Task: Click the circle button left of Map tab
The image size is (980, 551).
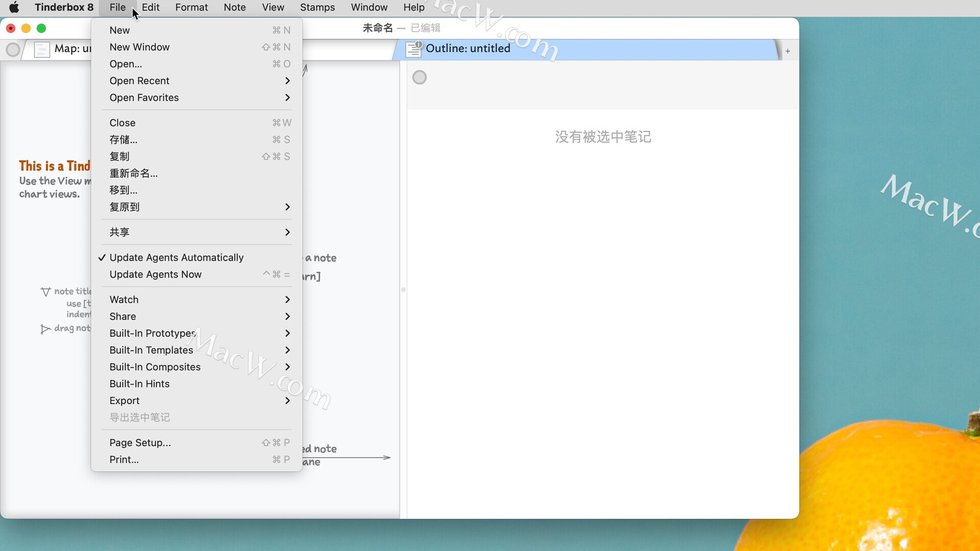Action: (x=13, y=50)
